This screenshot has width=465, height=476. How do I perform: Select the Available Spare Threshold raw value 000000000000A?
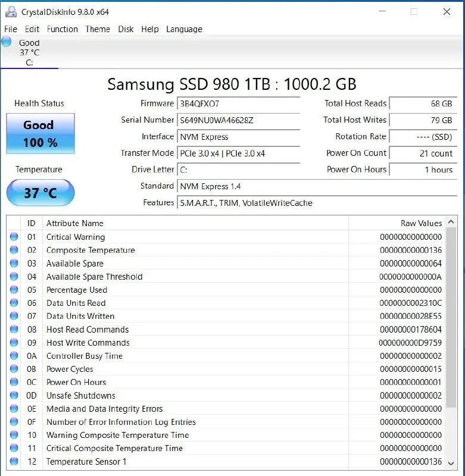coord(411,277)
